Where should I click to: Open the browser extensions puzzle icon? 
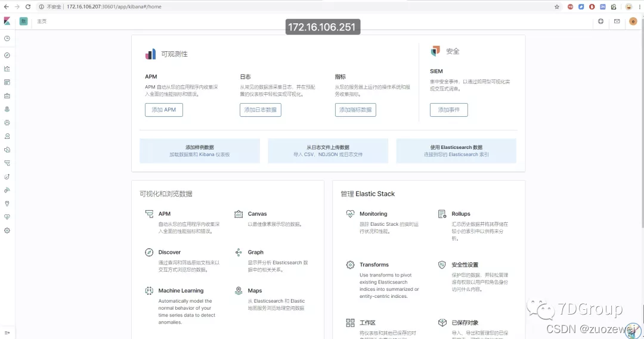click(x=614, y=7)
